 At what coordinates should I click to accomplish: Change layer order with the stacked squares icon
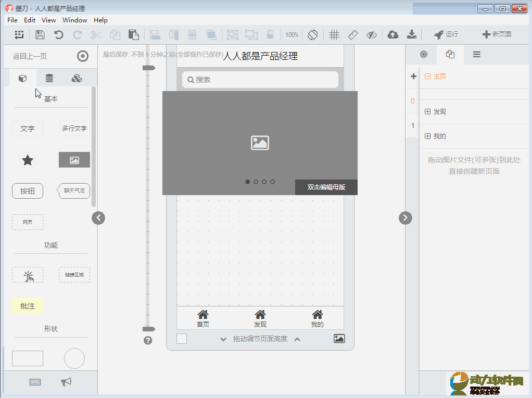pyautogui.click(x=211, y=34)
